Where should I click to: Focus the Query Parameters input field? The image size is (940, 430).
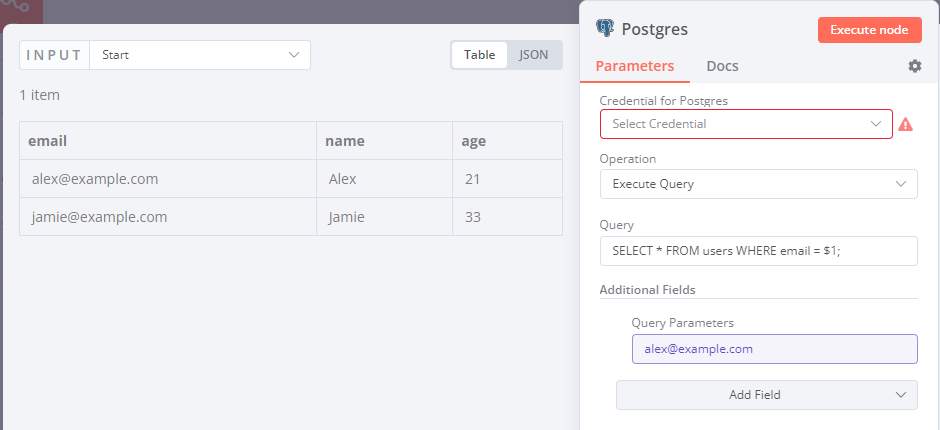click(x=774, y=349)
